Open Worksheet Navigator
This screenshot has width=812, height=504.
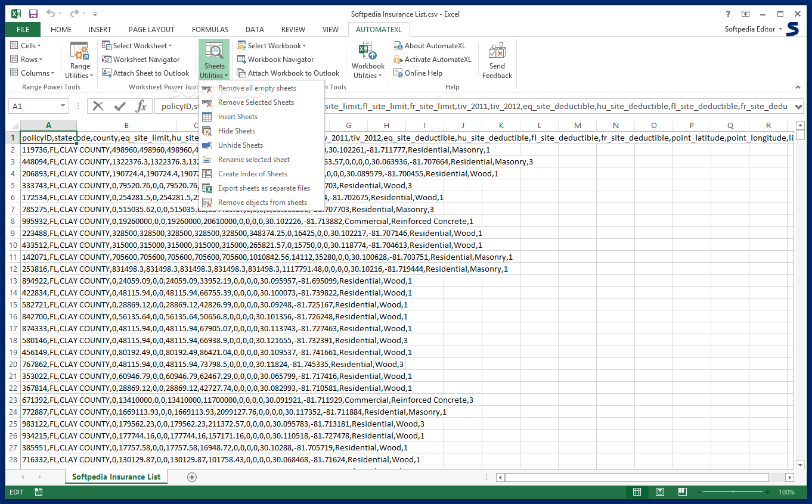[141, 60]
